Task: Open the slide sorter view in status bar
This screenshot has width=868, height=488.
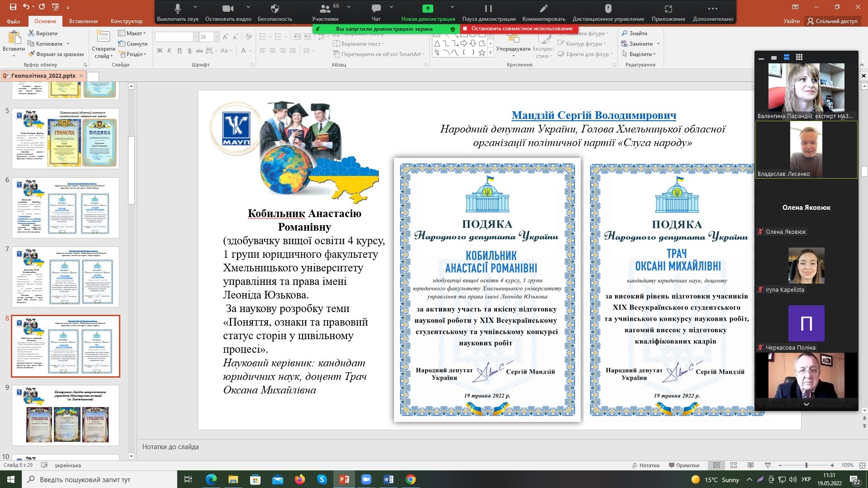Action: tap(734, 465)
